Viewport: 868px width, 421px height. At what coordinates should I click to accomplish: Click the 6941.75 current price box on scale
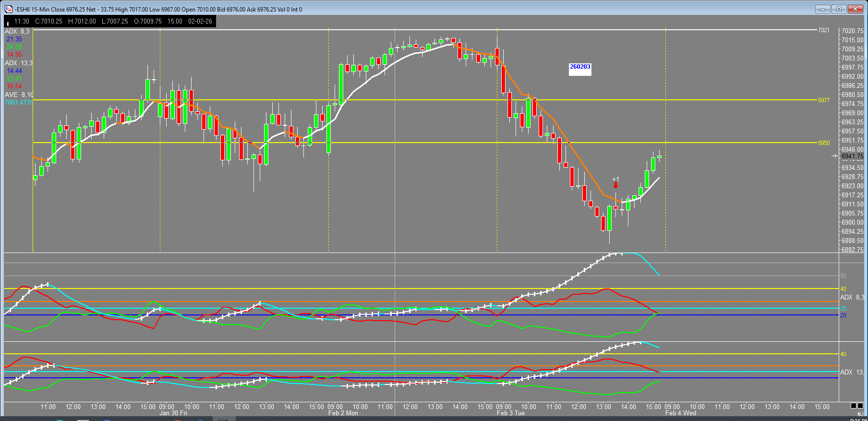click(x=852, y=156)
